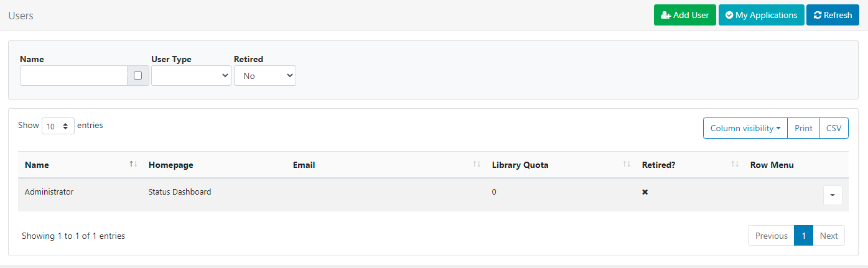
Task: Open the Column visibility menu
Action: point(745,128)
